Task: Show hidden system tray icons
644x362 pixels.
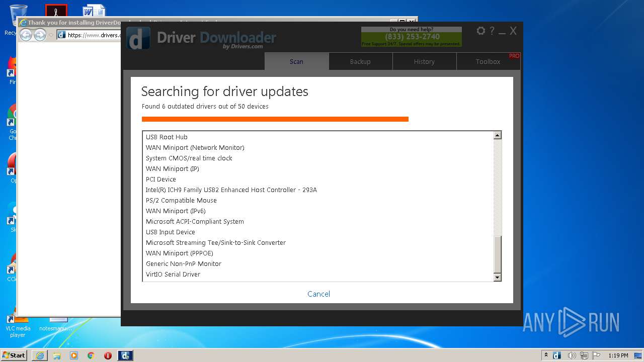Action: pos(546,355)
